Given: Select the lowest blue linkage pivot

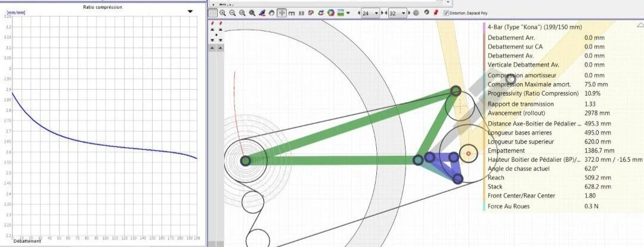Looking at the screenshot, I should coord(458,179).
